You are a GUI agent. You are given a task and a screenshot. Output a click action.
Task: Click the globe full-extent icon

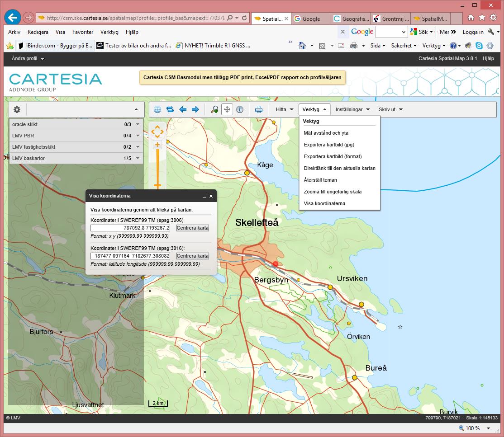[157, 109]
